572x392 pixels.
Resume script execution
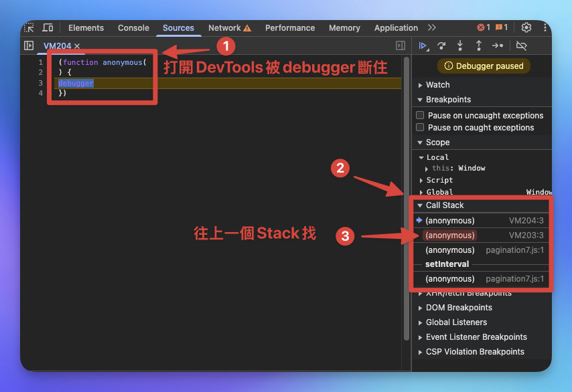(423, 45)
